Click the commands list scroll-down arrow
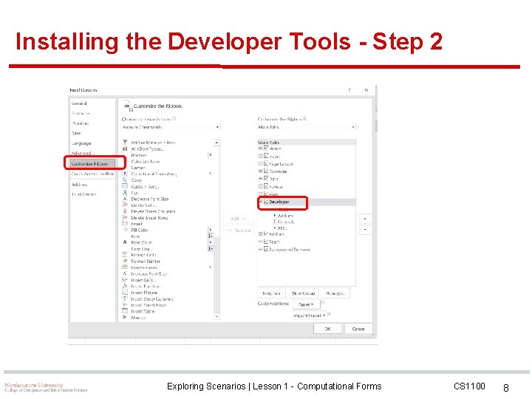 click(216, 316)
